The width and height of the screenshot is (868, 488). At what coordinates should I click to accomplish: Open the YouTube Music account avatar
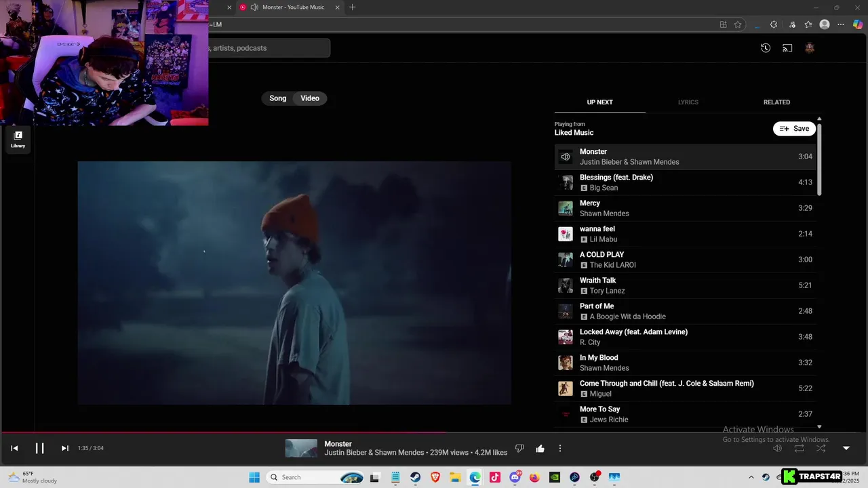[809, 48]
